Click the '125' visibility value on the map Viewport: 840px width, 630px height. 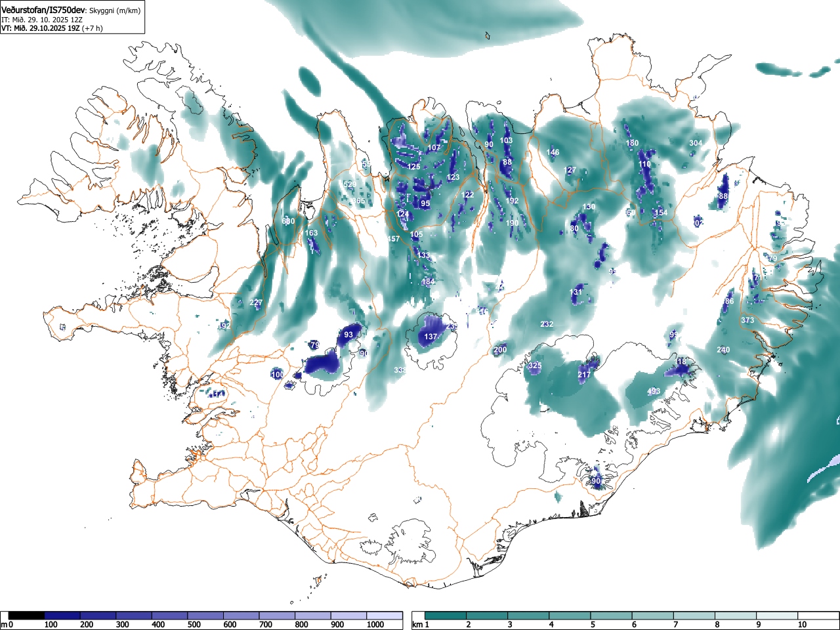tap(413, 167)
